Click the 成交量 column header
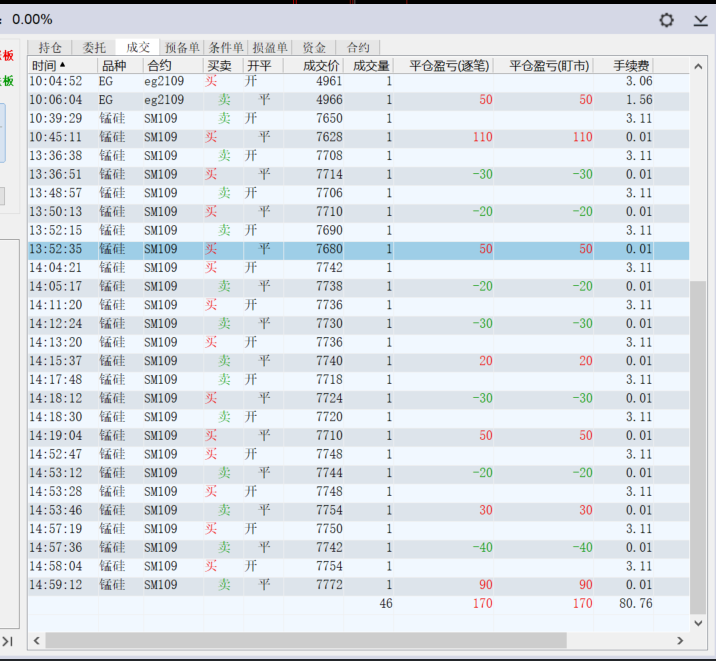716x661 pixels. click(369, 66)
